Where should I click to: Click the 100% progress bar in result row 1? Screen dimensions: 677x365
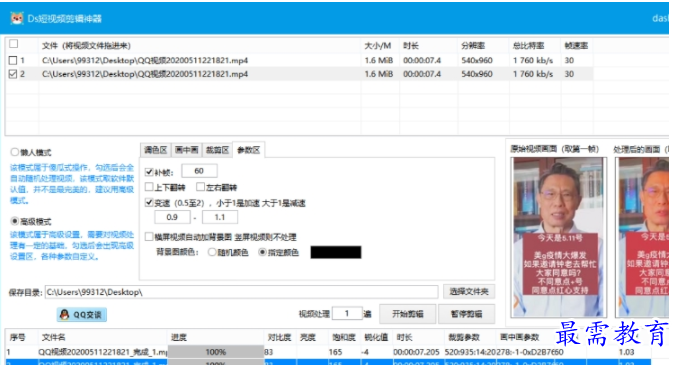coord(216,352)
